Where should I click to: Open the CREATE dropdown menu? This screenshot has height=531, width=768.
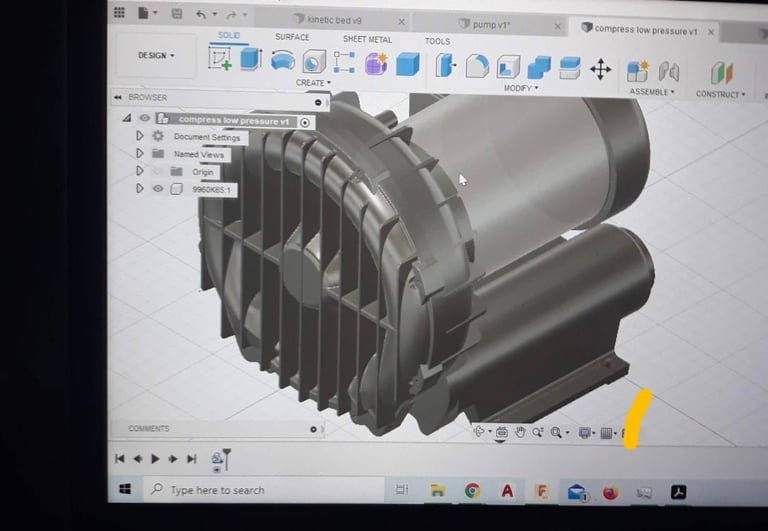313,83
